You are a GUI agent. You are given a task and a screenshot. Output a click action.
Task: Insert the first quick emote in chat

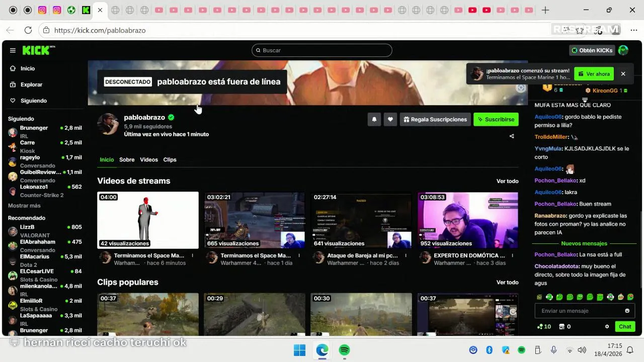(x=539, y=297)
